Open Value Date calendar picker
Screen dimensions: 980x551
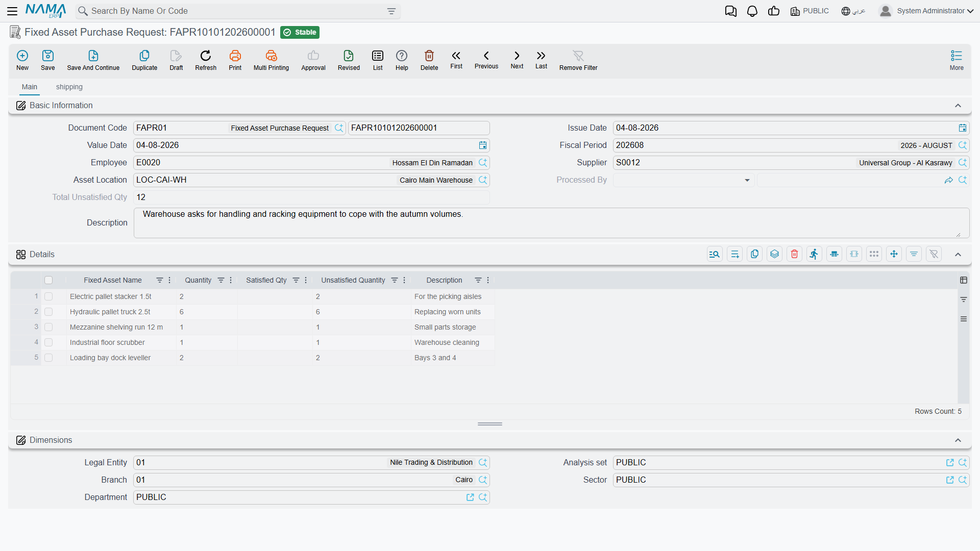[482, 145]
